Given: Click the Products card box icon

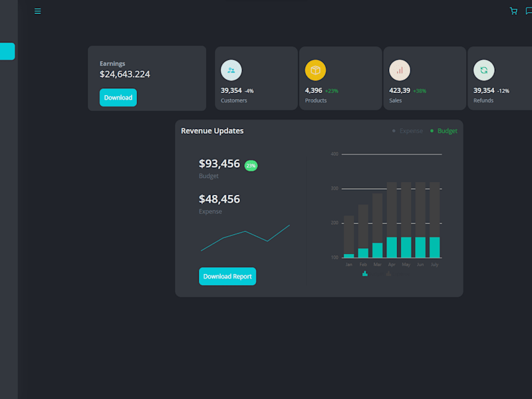Looking at the screenshot, I should tap(315, 70).
